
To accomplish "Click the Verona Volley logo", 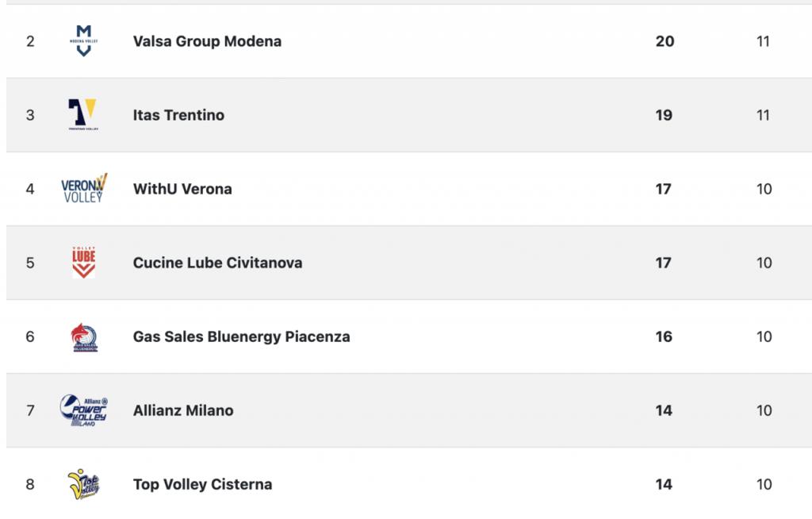I will point(84,189).
